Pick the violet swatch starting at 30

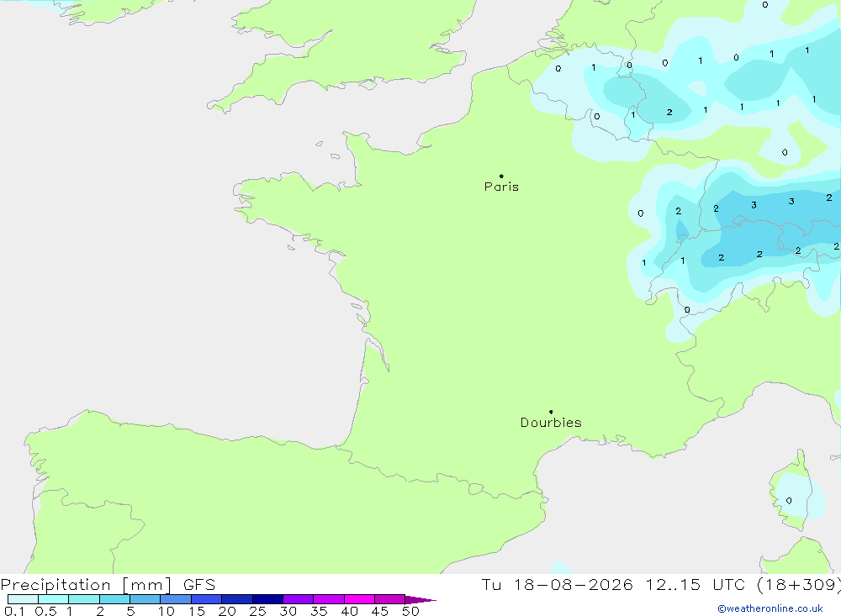298,599
